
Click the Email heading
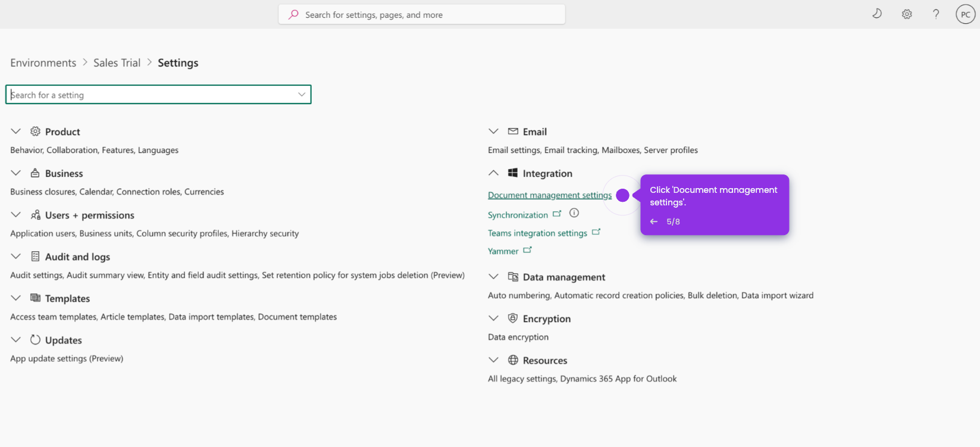pos(535,132)
